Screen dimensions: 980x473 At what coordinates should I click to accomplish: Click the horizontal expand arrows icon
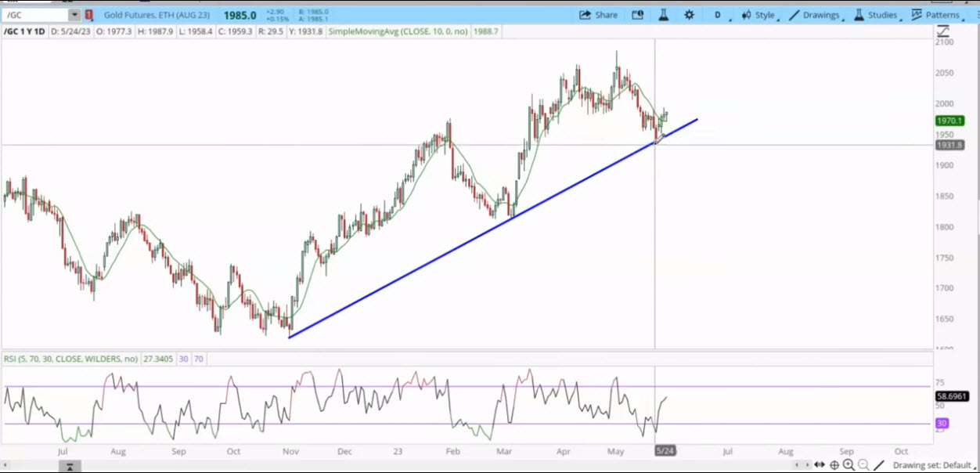(820, 465)
